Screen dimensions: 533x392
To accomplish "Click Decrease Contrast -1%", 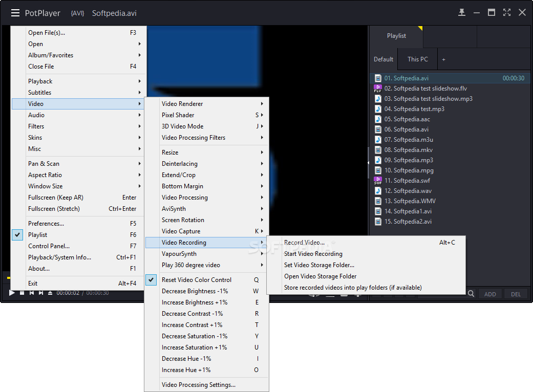I will tap(207, 314).
